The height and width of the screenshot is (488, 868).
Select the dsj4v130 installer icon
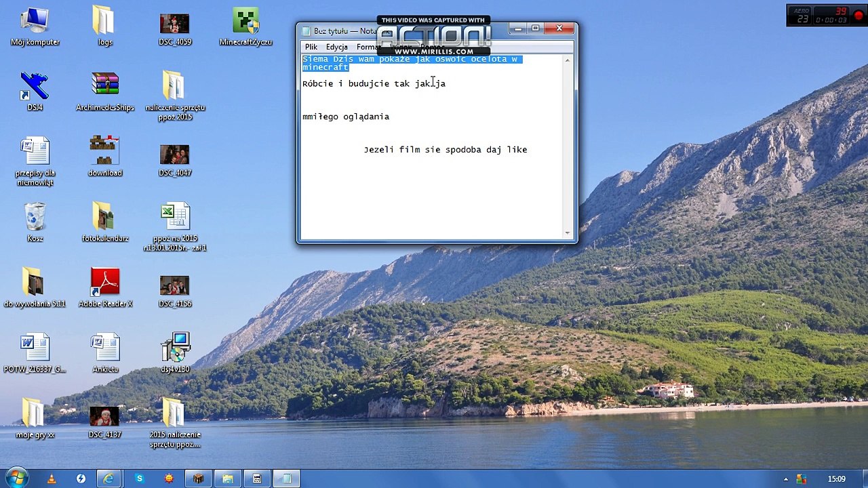pyautogui.click(x=174, y=353)
